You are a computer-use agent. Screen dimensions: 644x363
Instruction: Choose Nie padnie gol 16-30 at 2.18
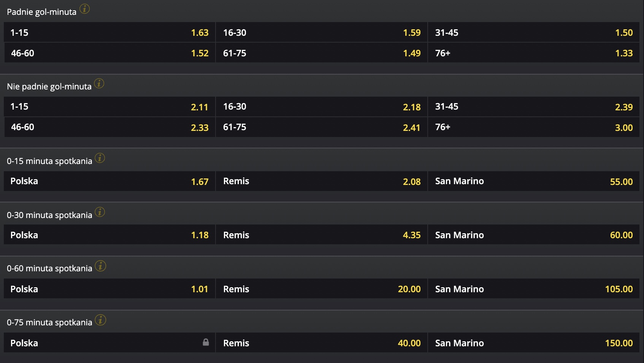click(322, 107)
